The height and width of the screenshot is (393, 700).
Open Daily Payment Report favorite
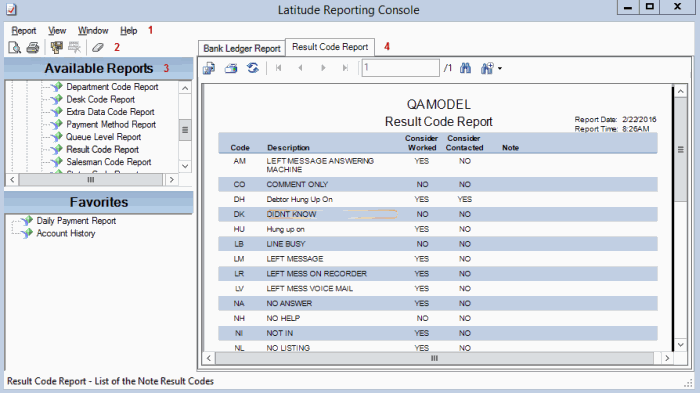pyautogui.click(x=76, y=221)
